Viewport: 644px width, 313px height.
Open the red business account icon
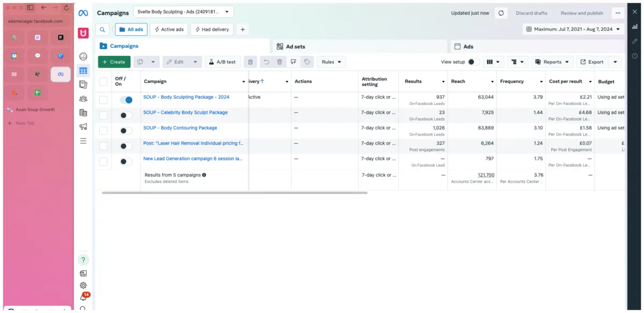[83, 33]
